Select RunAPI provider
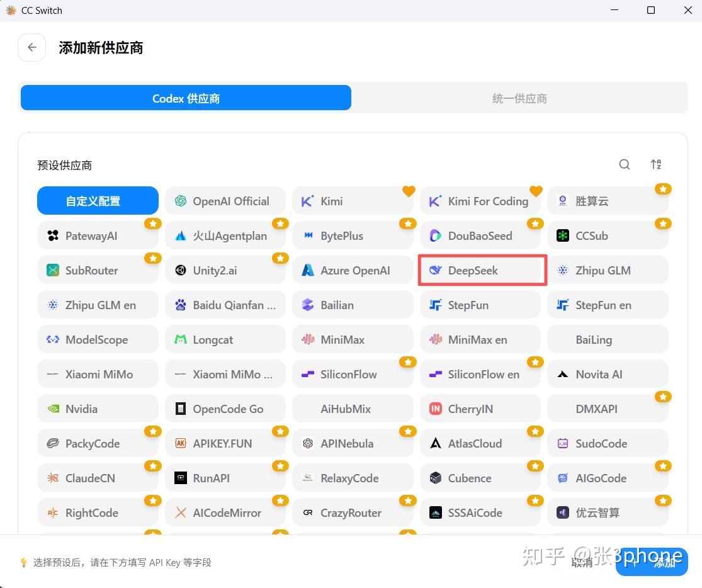Screen dimensions: 702x588 click(225, 478)
